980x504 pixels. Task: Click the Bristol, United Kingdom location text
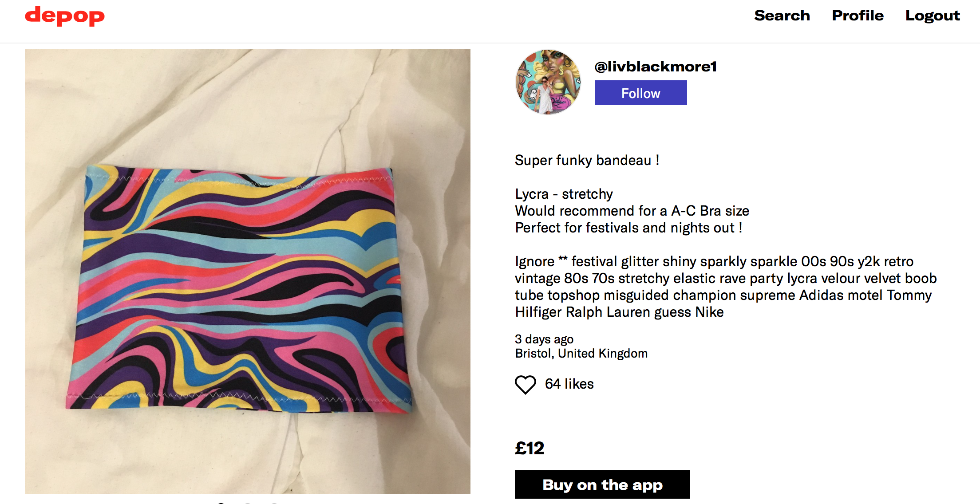pos(581,354)
